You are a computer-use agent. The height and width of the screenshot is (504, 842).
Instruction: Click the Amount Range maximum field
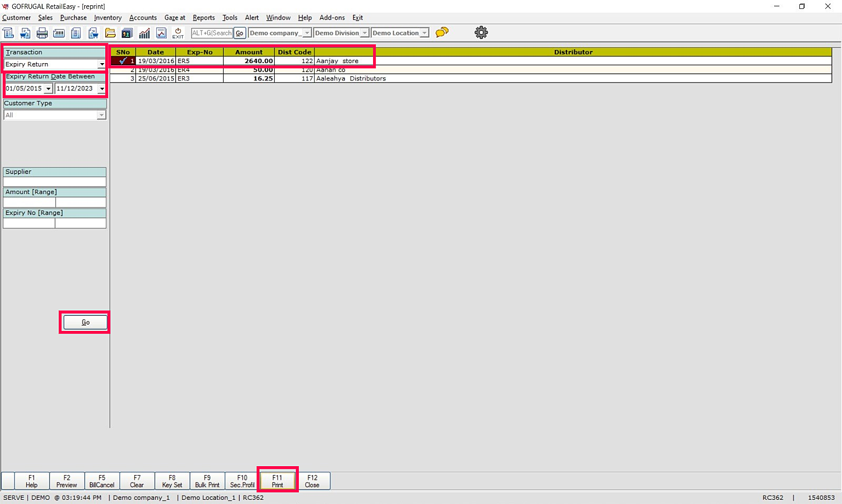coord(81,203)
